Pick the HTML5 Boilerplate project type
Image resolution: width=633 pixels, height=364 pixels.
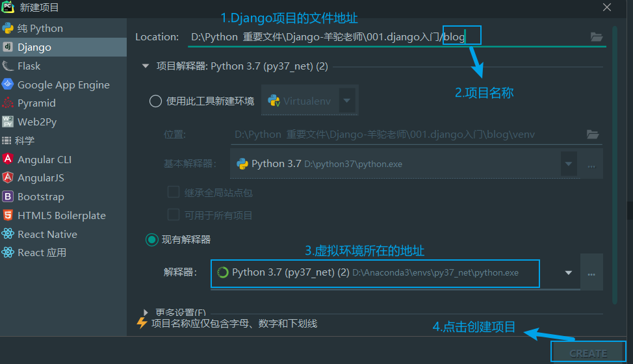coord(64,216)
